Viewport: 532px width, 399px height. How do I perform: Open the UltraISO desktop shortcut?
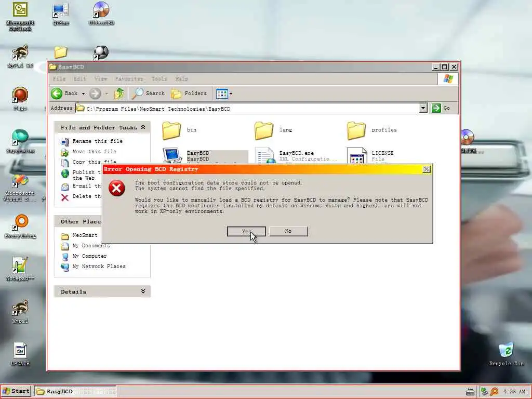point(101,14)
